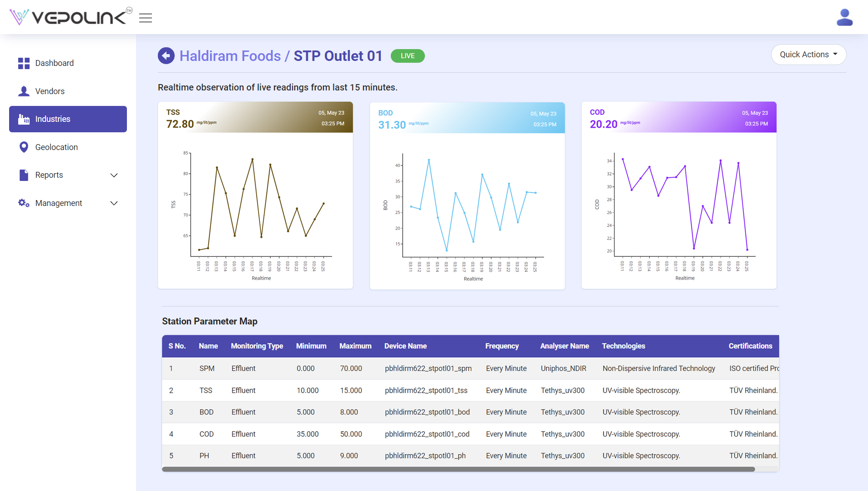Click the SPM parameter name cell
Screen dimensions: 868x491
pyautogui.click(x=207, y=368)
